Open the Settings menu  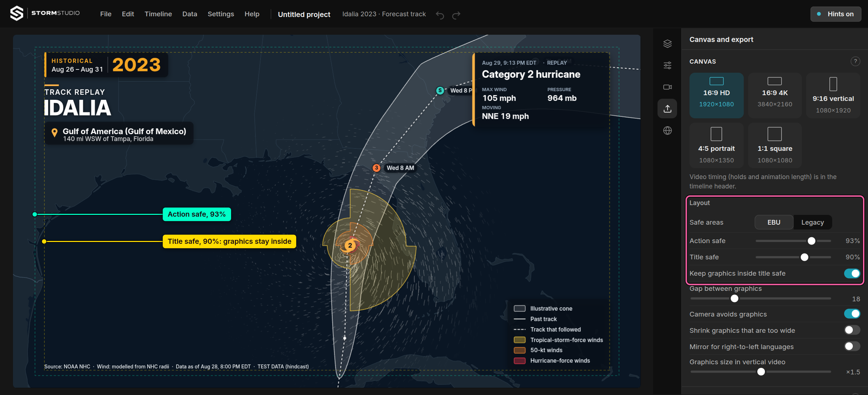click(x=221, y=14)
